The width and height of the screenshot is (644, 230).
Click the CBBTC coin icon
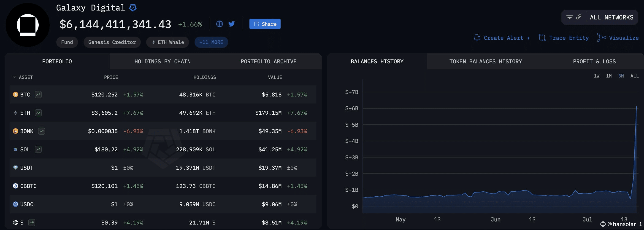pyautogui.click(x=16, y=186)
